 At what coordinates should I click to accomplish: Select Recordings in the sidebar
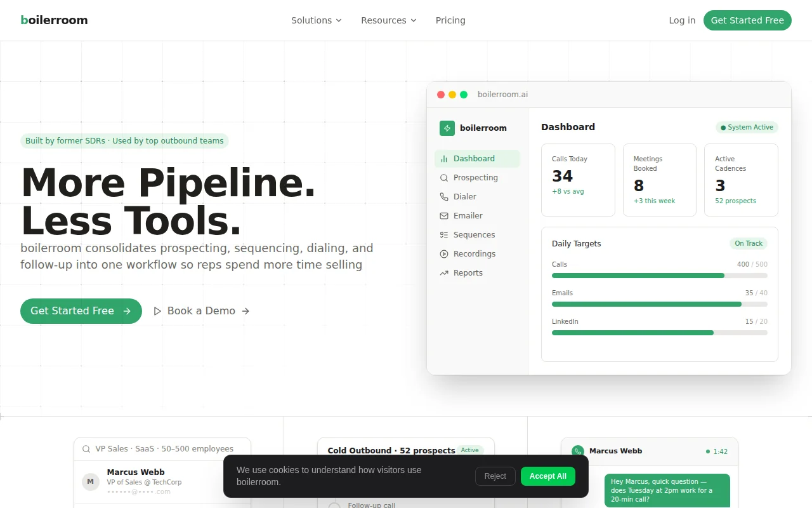click(x=477, y=254)
